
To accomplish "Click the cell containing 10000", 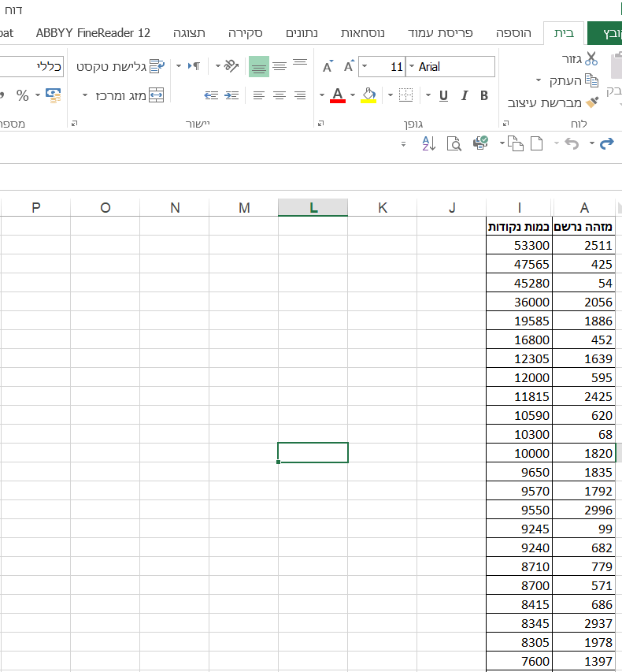I will (x=519, y=453).
